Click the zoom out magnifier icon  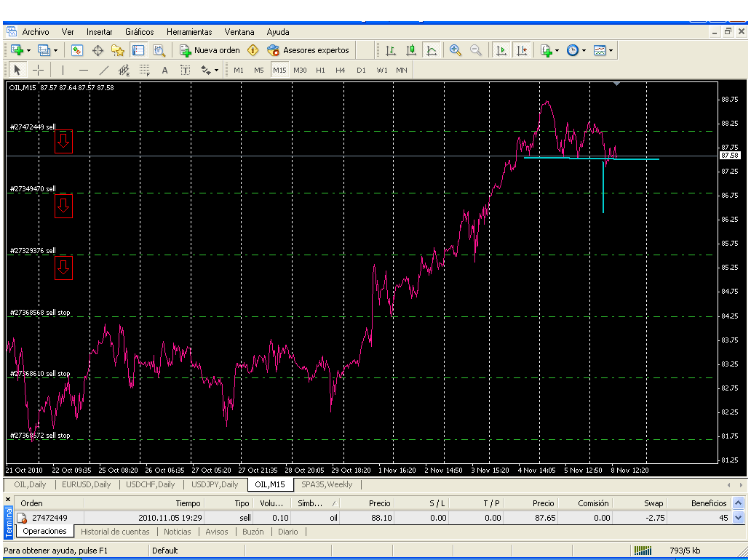[476, 50]
